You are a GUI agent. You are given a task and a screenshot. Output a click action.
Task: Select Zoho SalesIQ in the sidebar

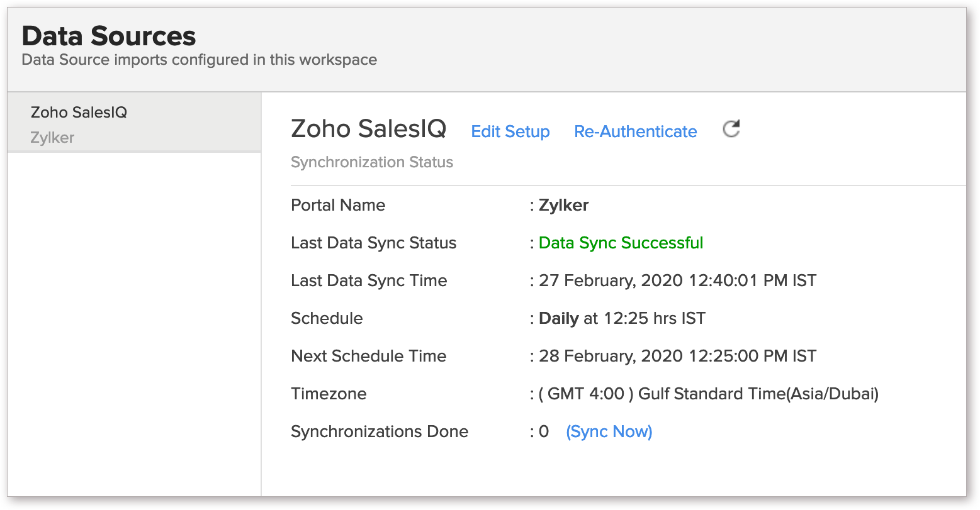click(79, 113)
